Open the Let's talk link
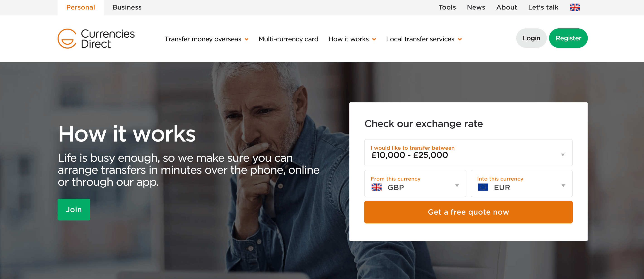Viewport: 644px width, 279px height. tap(543, 7)
